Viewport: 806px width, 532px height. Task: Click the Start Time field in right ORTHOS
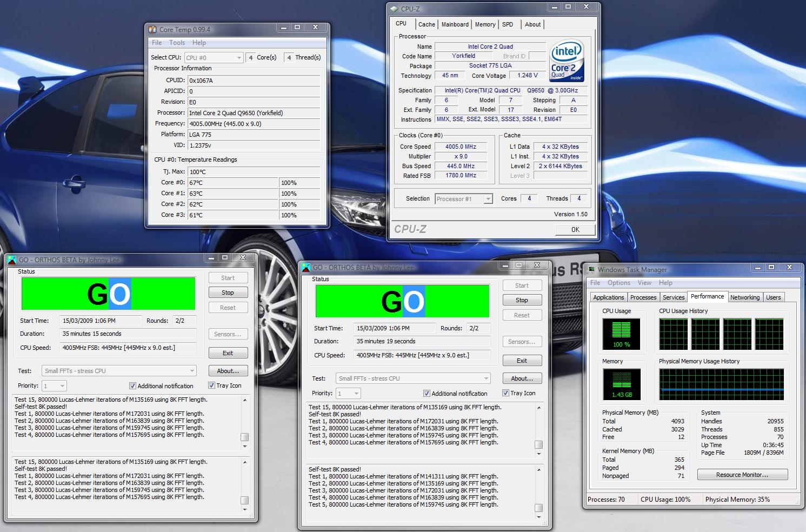tap(396, 328)
